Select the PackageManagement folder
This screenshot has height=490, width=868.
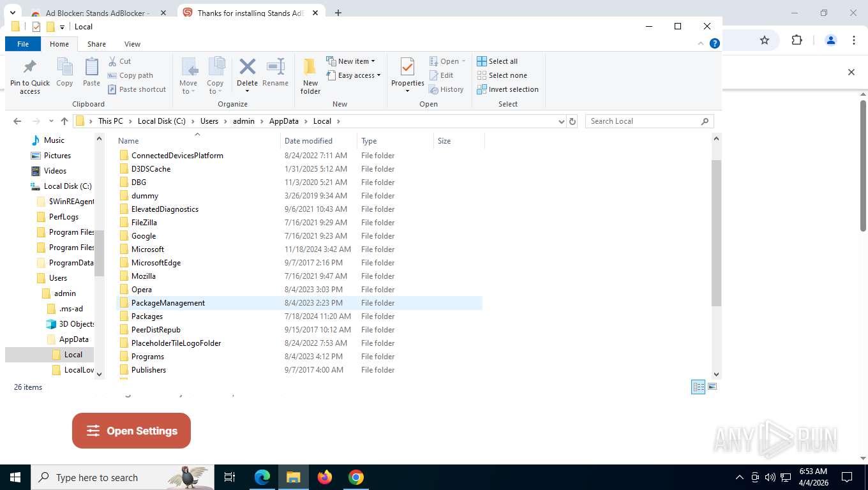coord(299,303)
